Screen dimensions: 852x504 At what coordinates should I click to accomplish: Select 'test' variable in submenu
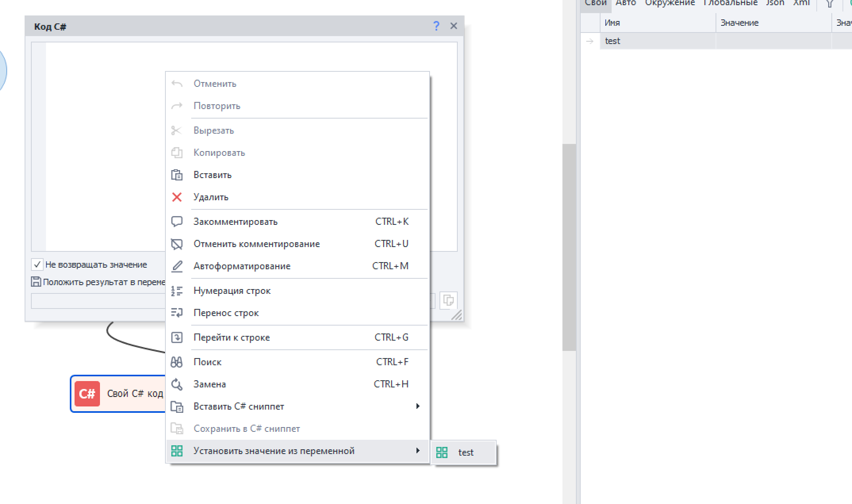[x=465, y=452]
